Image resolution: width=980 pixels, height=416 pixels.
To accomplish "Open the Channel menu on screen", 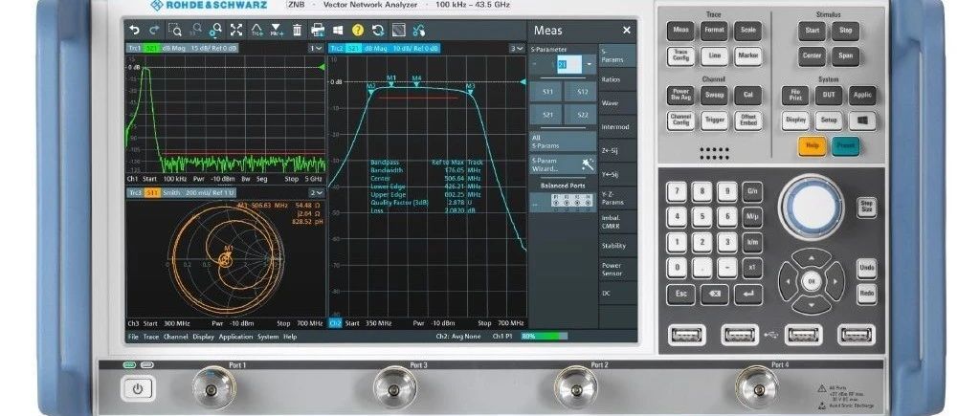I will click(x=176, y=337).
